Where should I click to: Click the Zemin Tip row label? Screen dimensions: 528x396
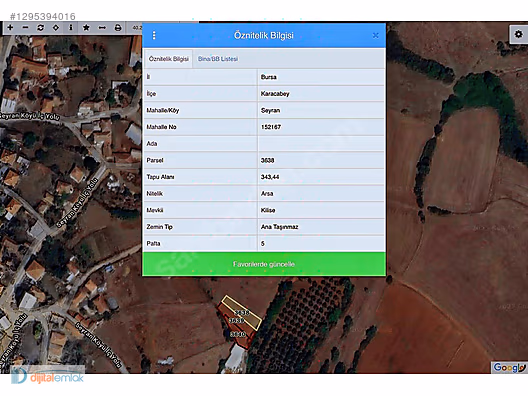(x=159, y=227)
